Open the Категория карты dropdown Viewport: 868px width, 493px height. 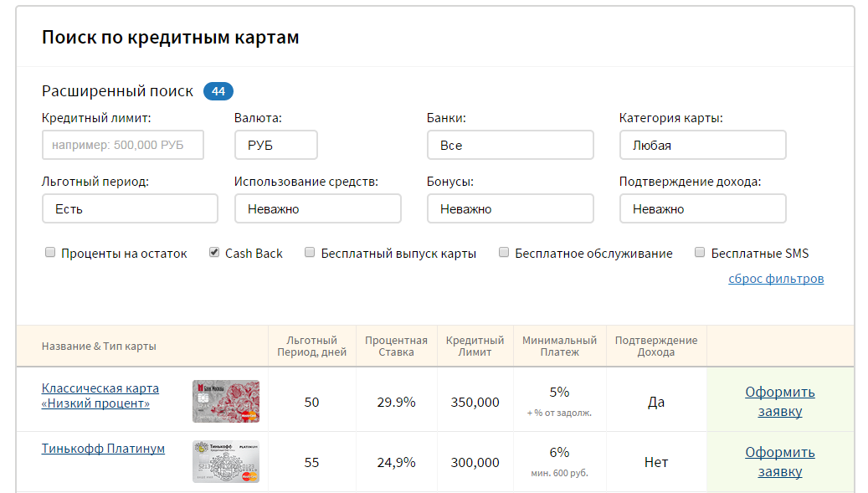tap(702, 145)
